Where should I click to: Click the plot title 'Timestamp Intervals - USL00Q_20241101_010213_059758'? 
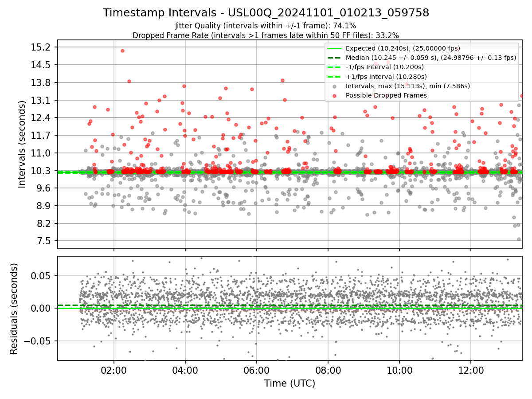(x=266, y=13)
